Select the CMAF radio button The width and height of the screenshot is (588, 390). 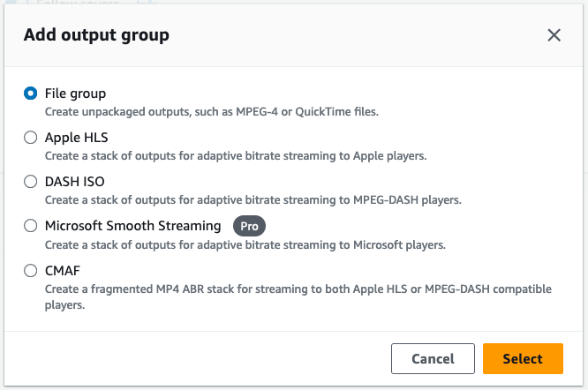coord(31,271)
